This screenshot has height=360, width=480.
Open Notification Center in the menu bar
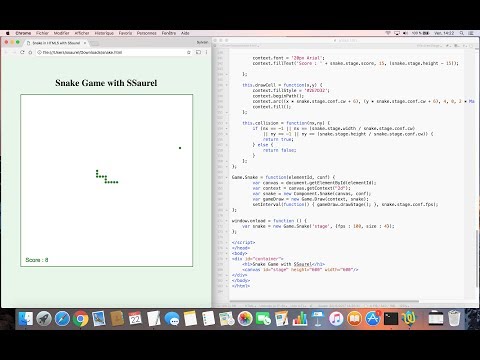(x=471, y=33)
